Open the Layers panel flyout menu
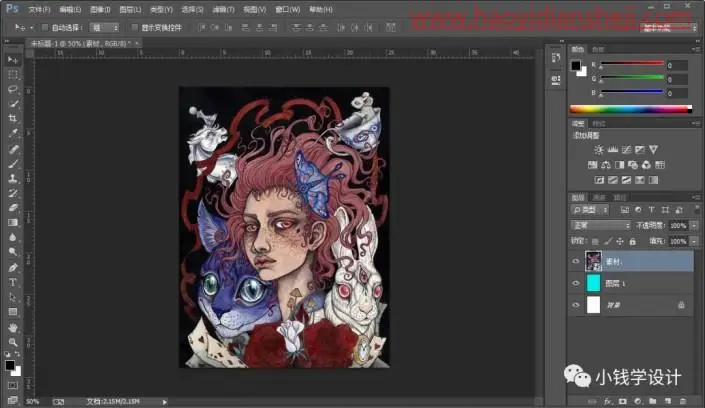Viewport: 705px width, 408px height. (696, 197)
